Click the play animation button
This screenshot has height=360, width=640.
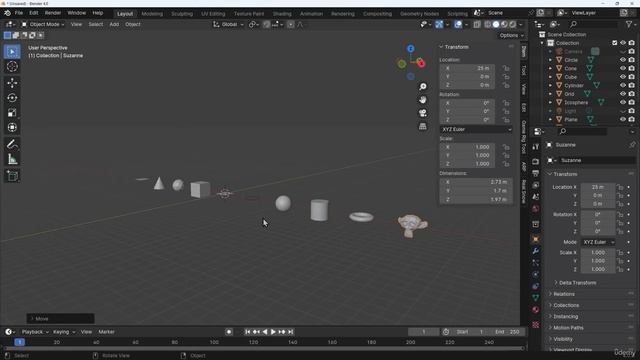(273, 332)
